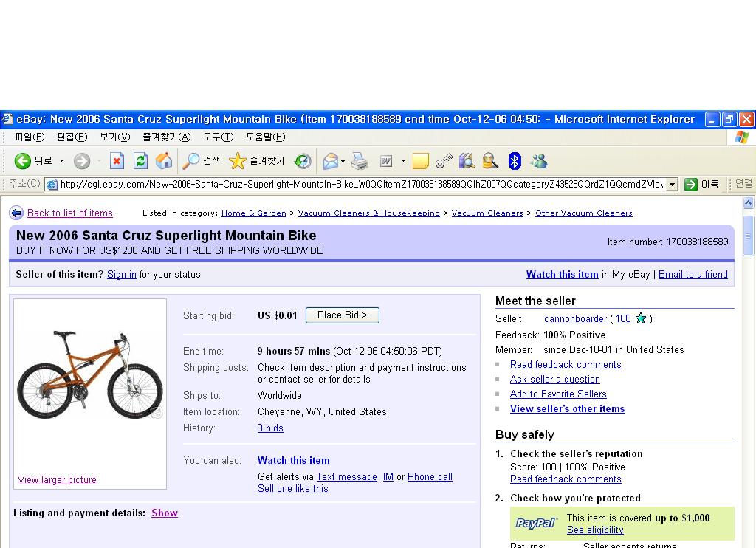This screenshot has width=756, height=548.
Task: Click the Edit with Word icon
Action: click(386, 161)
